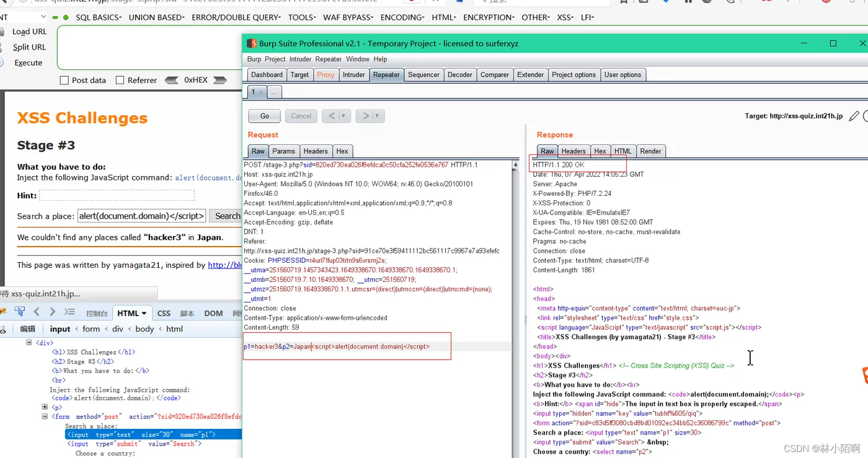
Task: Click the Search button on XSS page
Action: click(227, 216)
